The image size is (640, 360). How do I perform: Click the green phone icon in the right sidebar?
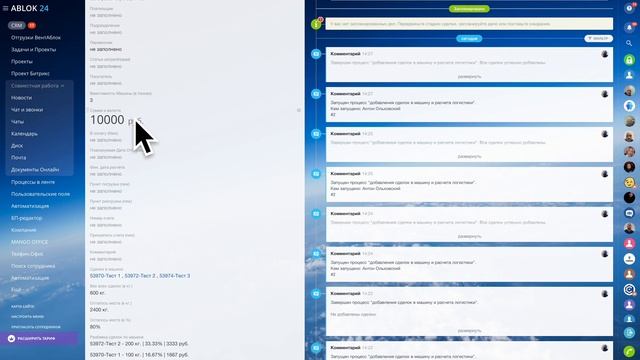[629, 351]
